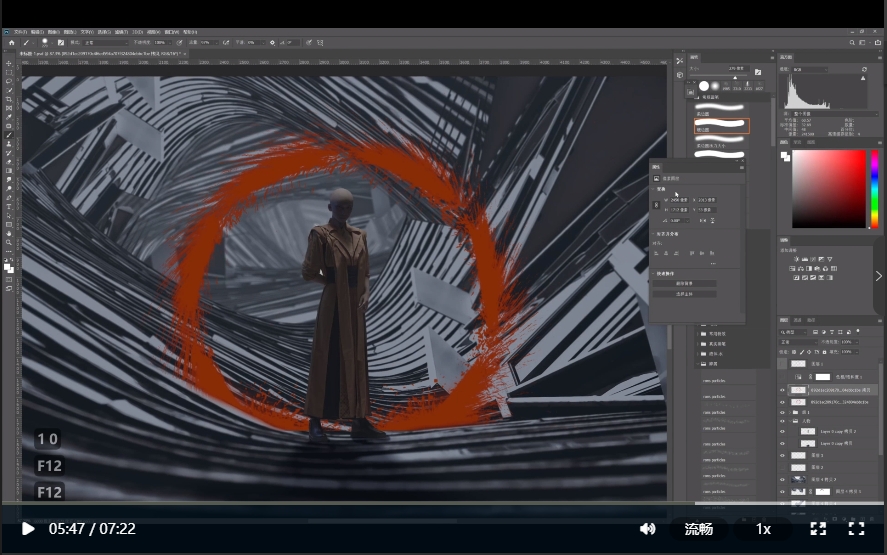
Task: Click the volume icon in video player
Action: (x=647, y=528)
